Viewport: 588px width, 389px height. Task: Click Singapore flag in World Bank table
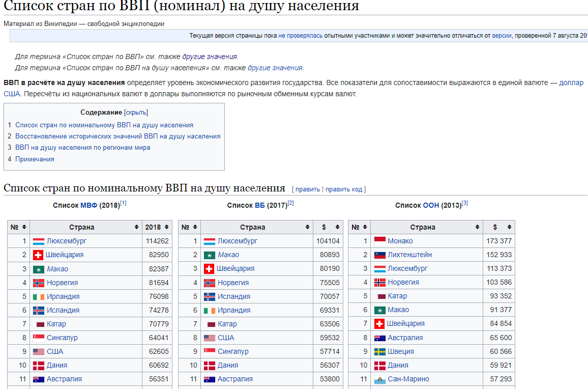[x=209, y=352]
